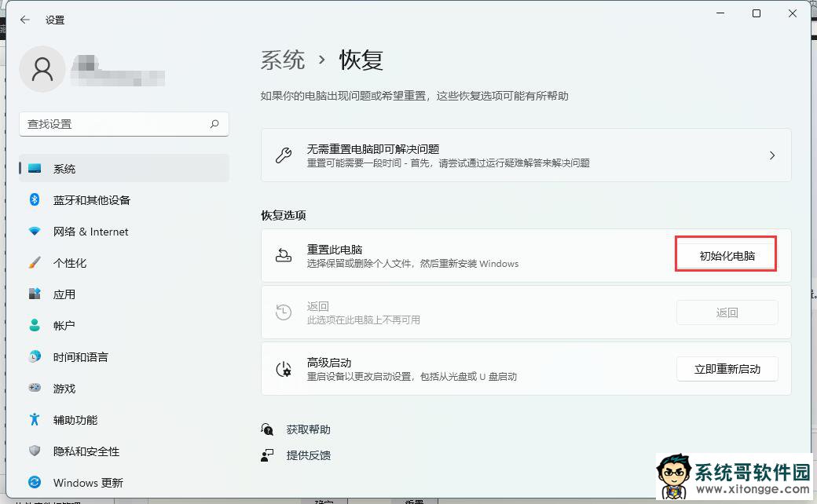
Task: Click the 重置此电脑 heading text
Action: (335, 250)
